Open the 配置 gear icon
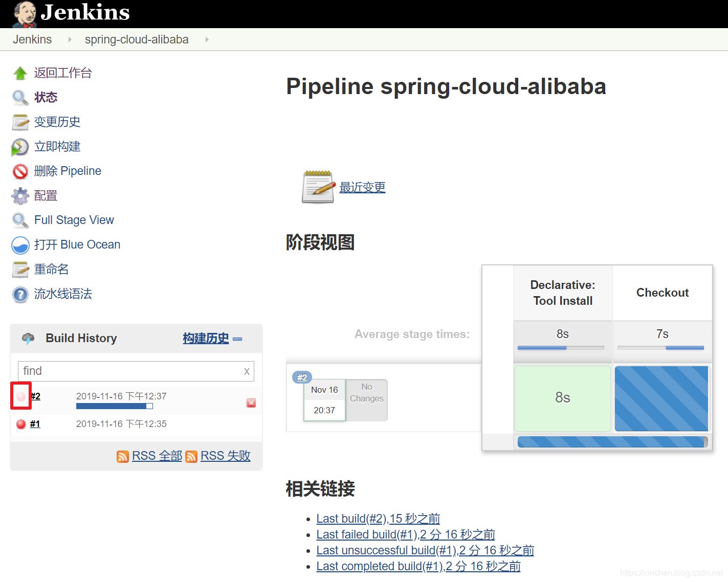Viewport: 728px width, 582px height. [20, 196]
